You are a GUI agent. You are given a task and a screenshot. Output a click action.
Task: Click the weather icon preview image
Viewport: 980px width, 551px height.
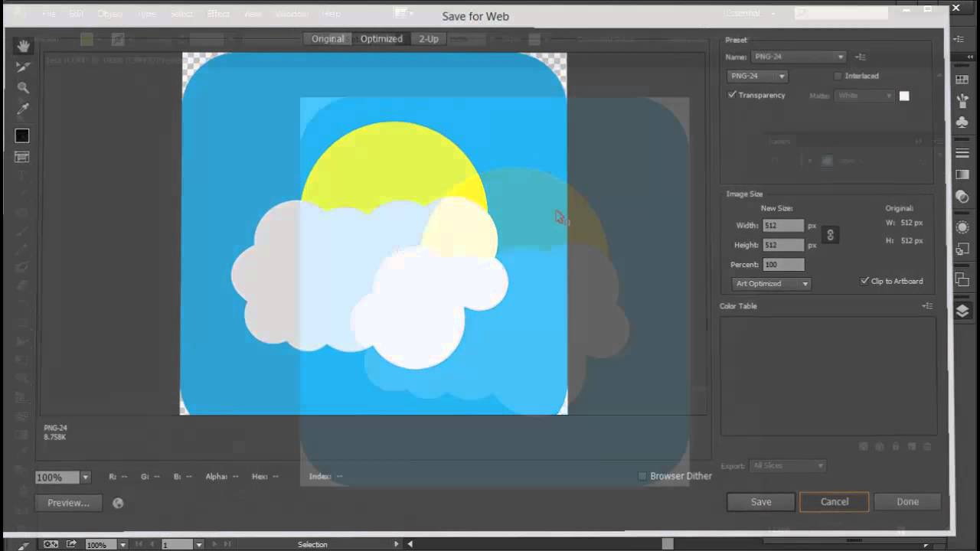click(x=374, y=233)
